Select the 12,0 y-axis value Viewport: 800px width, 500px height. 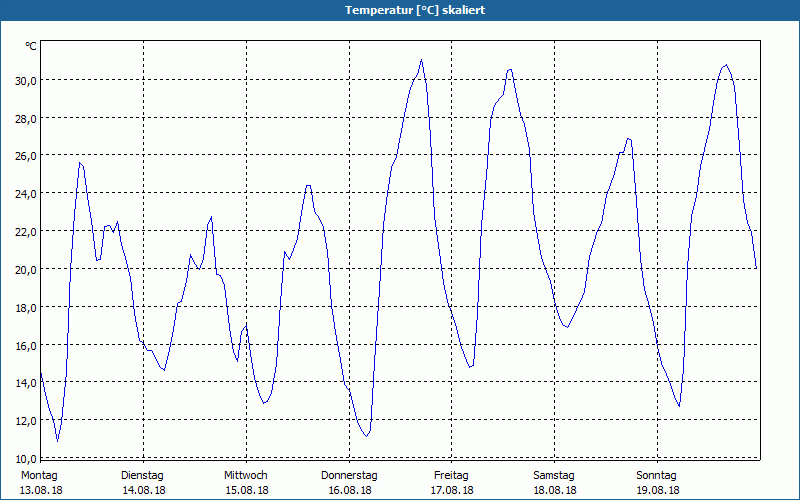pos(26,420)
